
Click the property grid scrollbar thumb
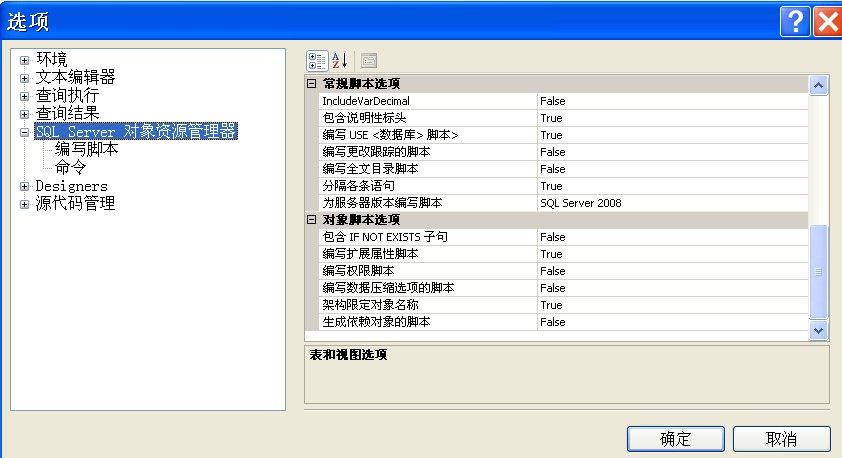click(x=818, y=272)
